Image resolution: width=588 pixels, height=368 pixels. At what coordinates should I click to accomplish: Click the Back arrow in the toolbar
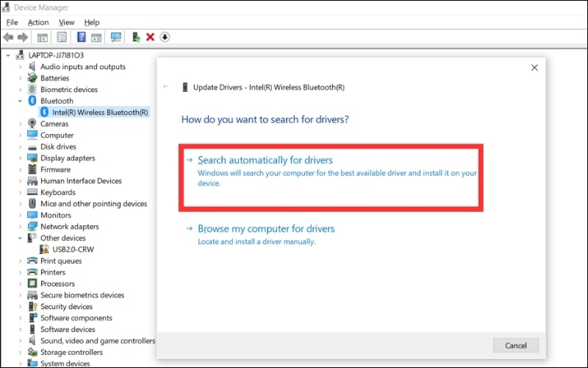[8, 37]
